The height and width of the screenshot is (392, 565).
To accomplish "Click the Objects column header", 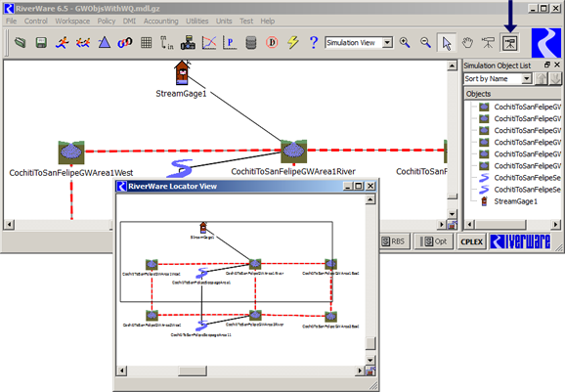I will (x=513, y=94).
